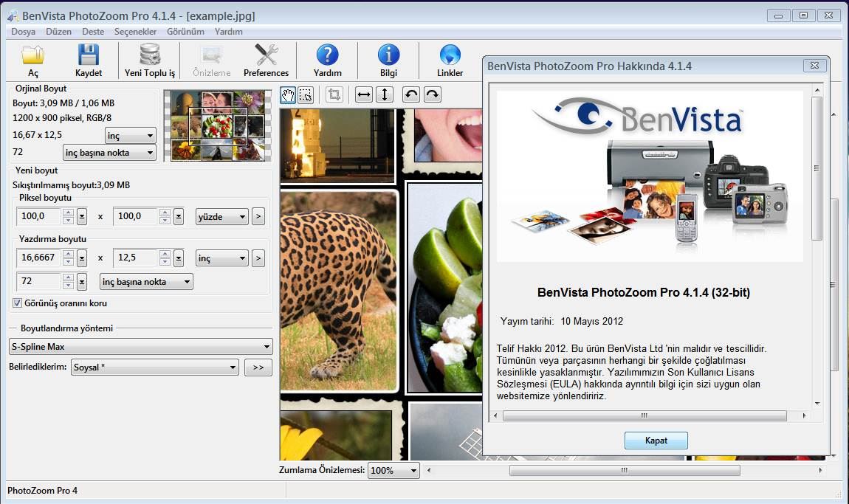Click the >> button beside presets
The image size is (849, 504).
258,367
